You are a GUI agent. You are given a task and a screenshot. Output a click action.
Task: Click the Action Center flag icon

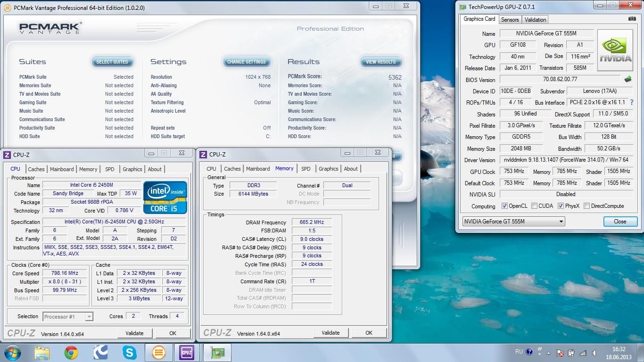click(x=560, y=353)
